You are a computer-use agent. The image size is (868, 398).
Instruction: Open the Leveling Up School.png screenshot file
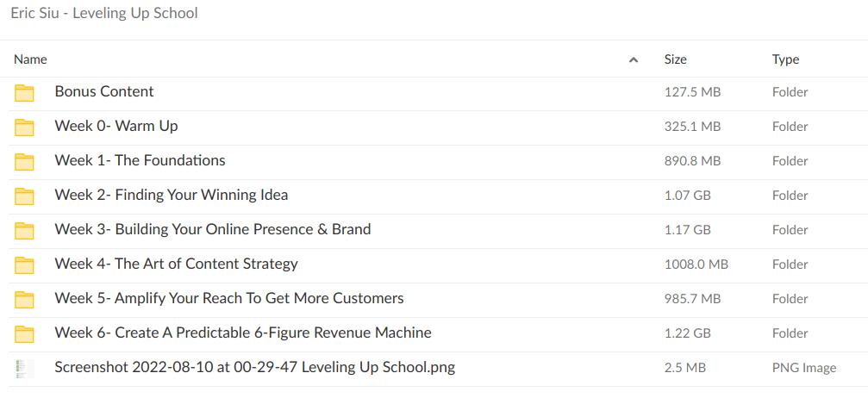point(254,367)
